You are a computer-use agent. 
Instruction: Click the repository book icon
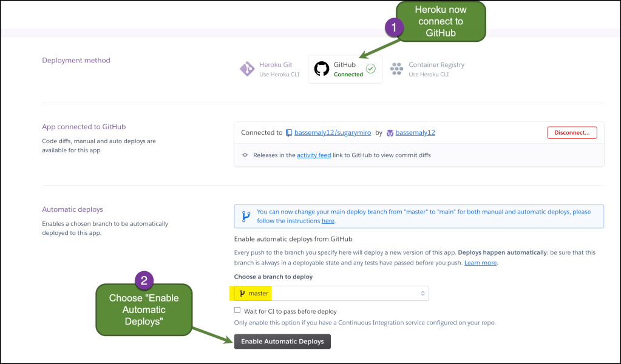[x=289, y=133]
